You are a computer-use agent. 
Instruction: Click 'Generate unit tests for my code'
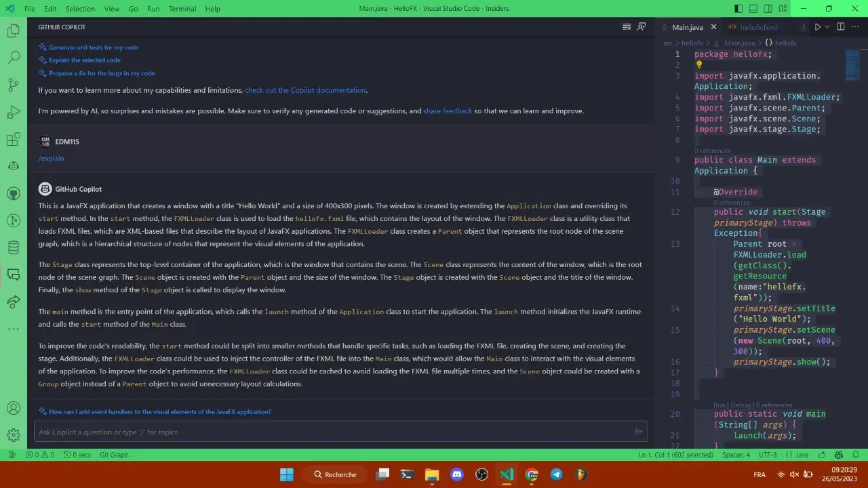(x=94, y=47)
